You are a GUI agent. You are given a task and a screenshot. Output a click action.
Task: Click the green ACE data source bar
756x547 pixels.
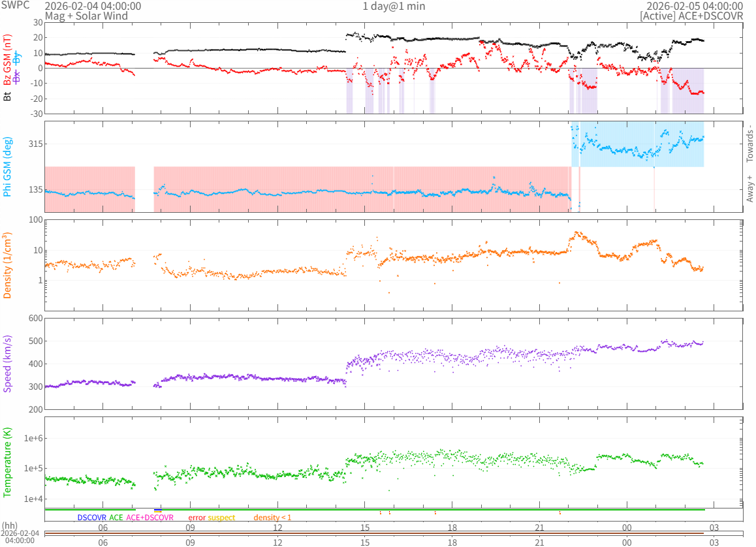click(x=374, y=509)
